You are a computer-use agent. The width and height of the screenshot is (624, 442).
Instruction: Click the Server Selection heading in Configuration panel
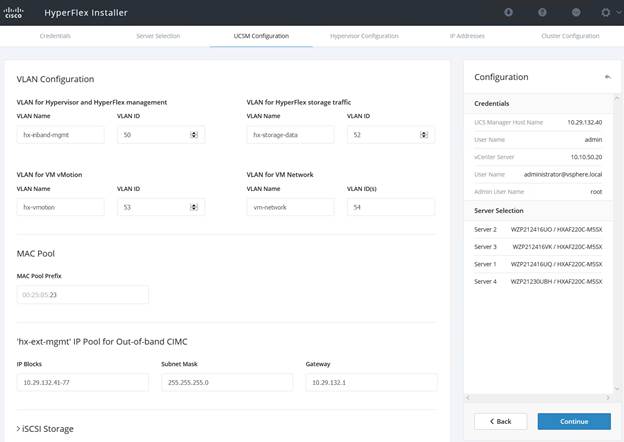tap(499, 211)
